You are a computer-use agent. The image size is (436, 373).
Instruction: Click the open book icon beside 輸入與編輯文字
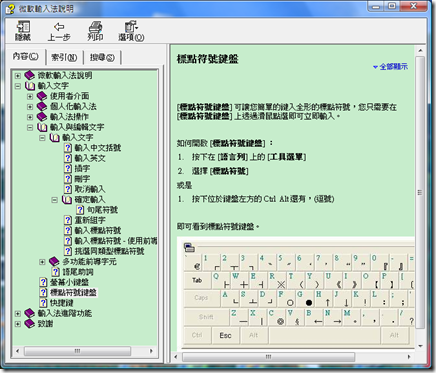pos(42,127)
